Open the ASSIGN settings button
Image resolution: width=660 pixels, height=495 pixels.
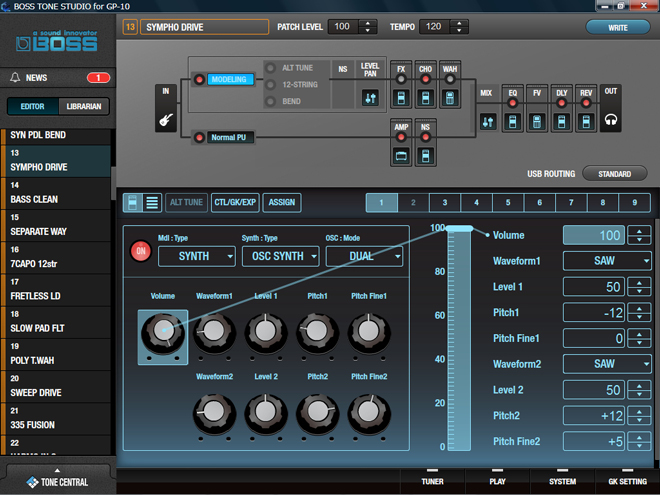(x=282, y=203)
